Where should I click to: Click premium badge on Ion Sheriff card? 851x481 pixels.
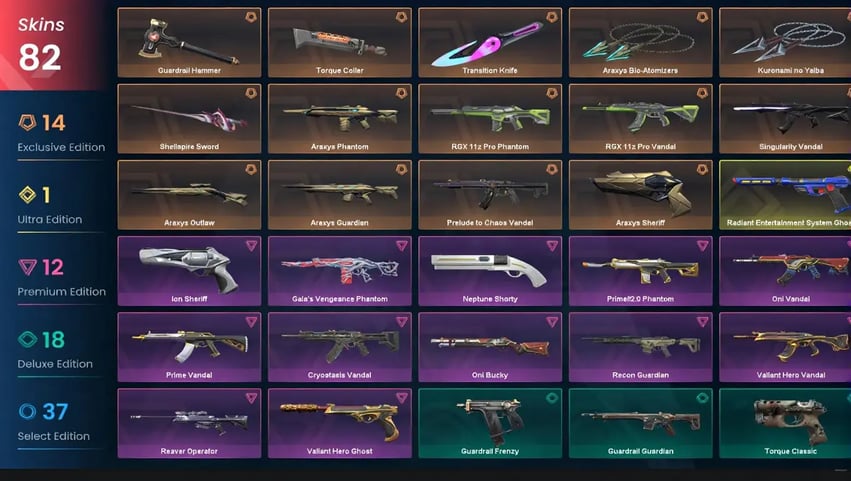pyautogui.click(x=251, y=245)
